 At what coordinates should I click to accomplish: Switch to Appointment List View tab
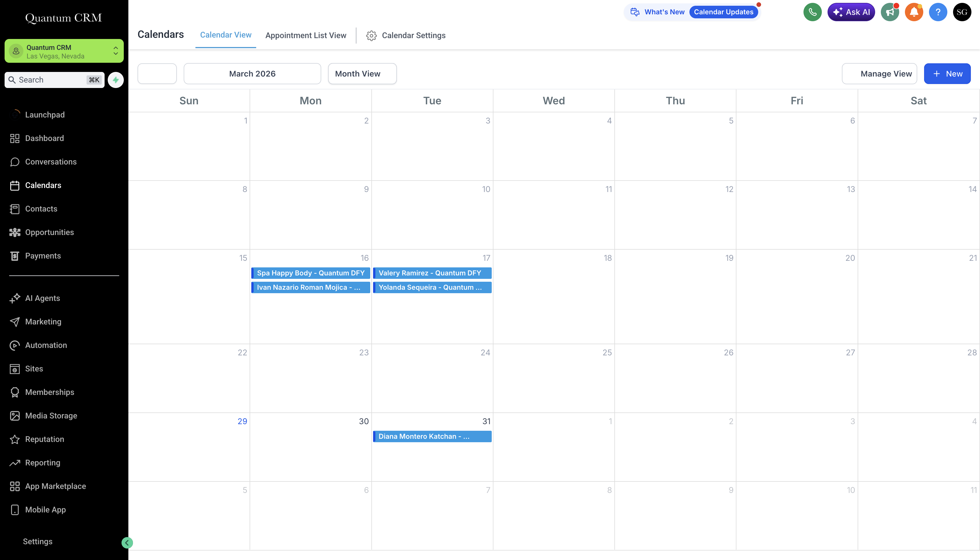[x=306, y=35]
